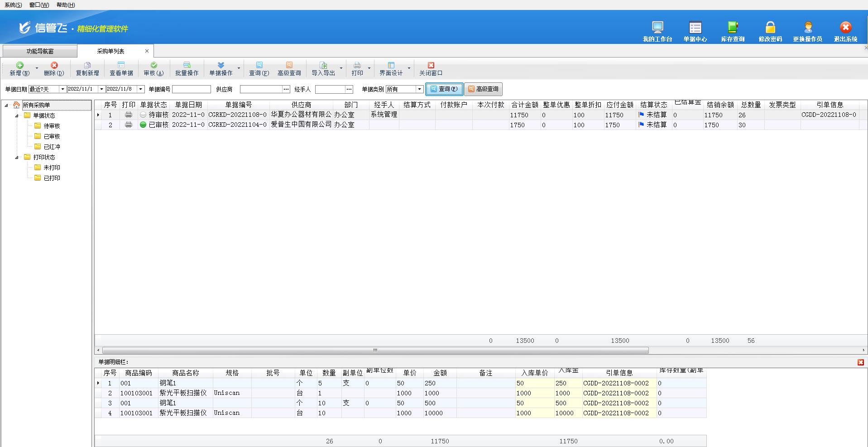Switch to the 功能导航窗 tab
Image resolution: width=868 pixels, height=447 pixels.
click(40, 51)
